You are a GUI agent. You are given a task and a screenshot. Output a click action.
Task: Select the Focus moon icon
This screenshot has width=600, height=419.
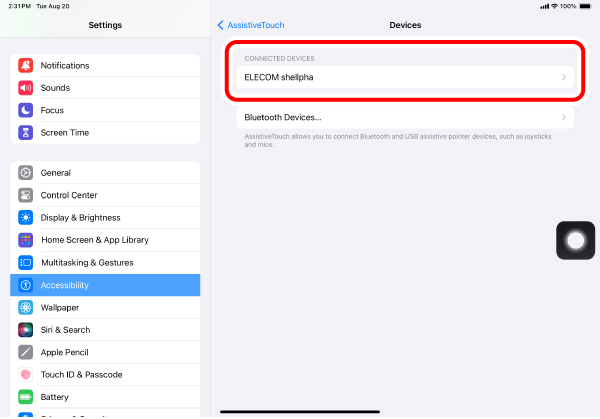click(x=26, y=110)
